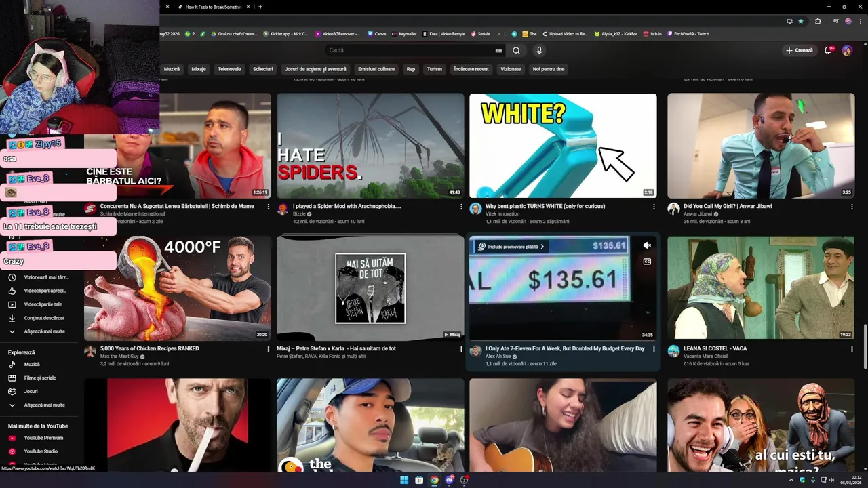
Task: Select the Muzică filter chip
Action: point(172,69)
